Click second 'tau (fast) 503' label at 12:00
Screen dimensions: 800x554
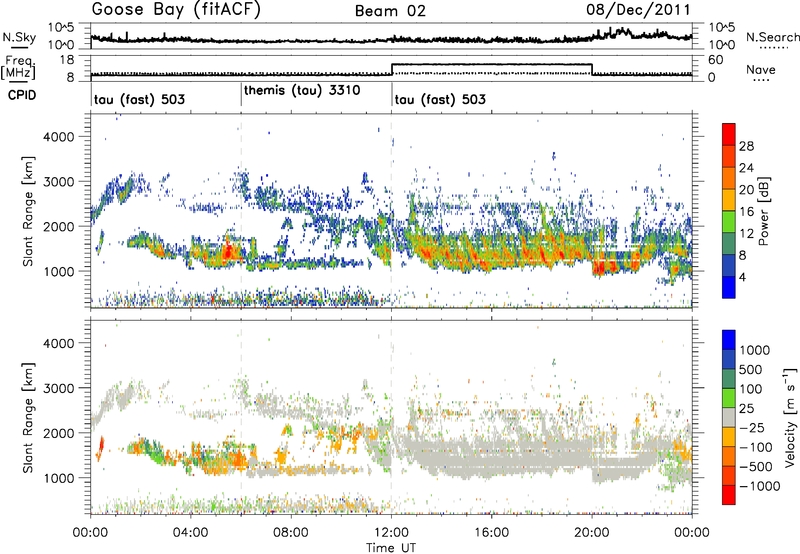pos(440,99)
